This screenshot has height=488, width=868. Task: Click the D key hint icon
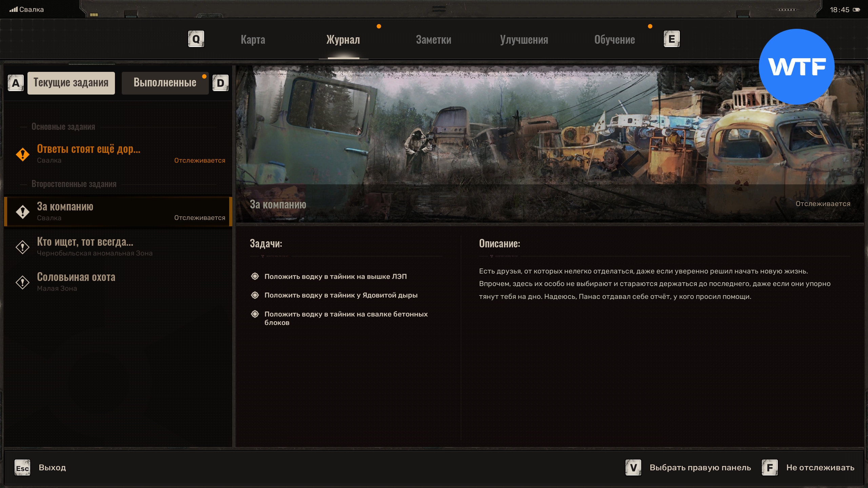point(220,83)
